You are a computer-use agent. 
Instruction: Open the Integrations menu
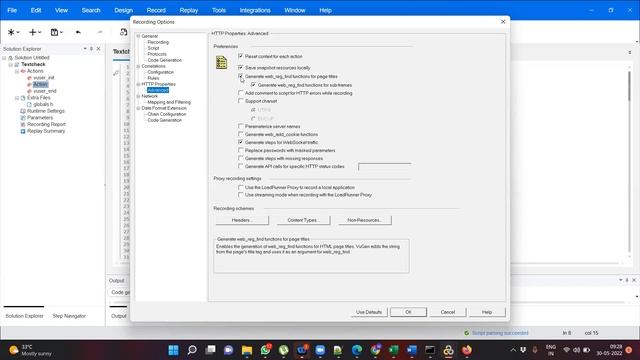[255, 10]
